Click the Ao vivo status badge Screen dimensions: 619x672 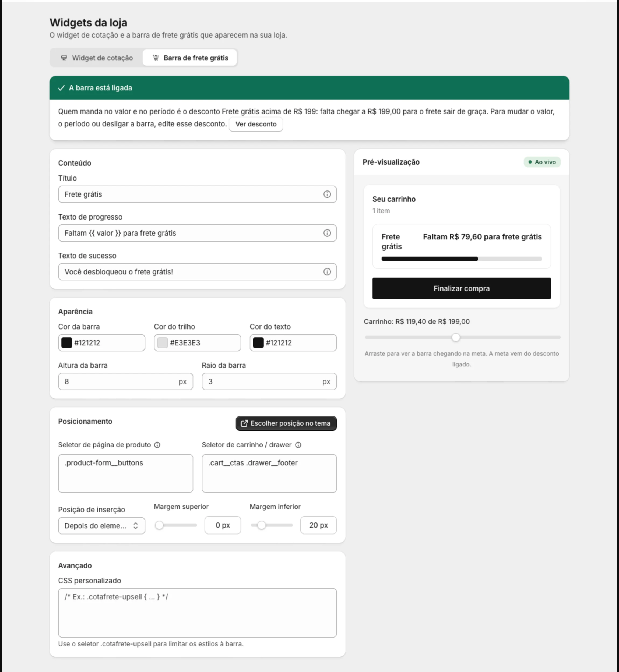point(542,162)
